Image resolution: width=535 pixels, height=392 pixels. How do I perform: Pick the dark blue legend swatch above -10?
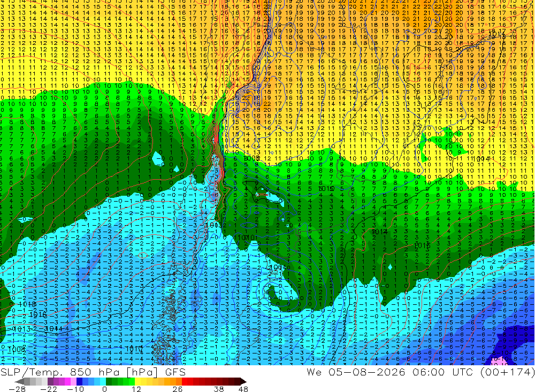pyautogui.click(x=79, y=381)
